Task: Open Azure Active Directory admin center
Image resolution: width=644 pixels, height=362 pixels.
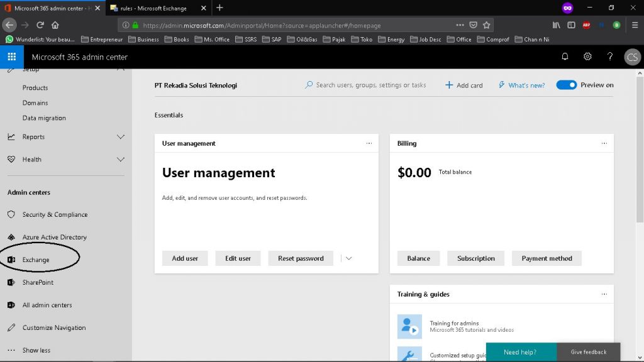Action: [x=54, y=237]
